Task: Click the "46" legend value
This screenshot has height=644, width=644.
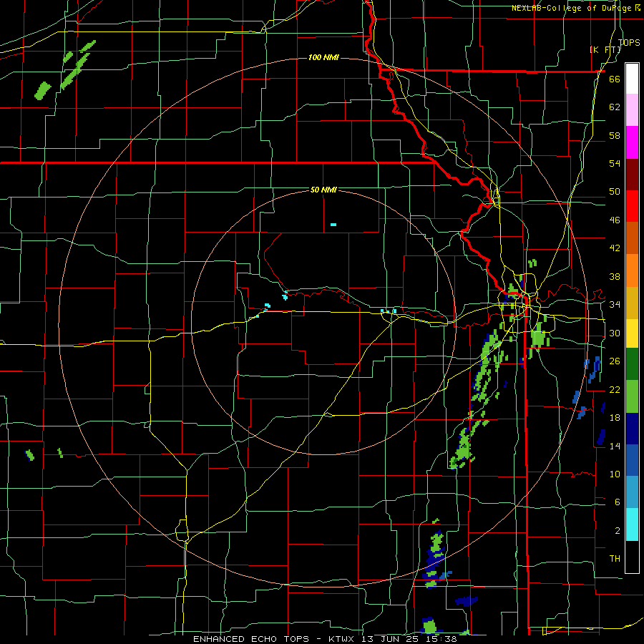Action: tap(615, 220)
